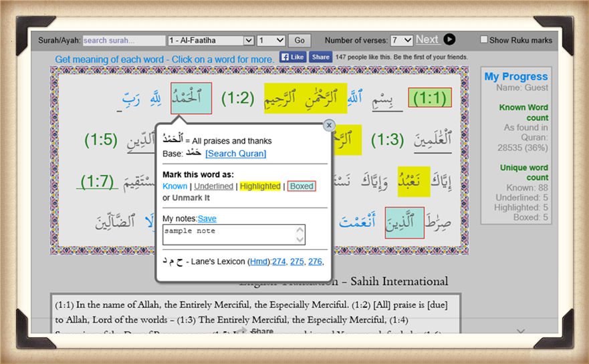Click the highlighted word الرحمن in verse 1:1

coord(321,98)
